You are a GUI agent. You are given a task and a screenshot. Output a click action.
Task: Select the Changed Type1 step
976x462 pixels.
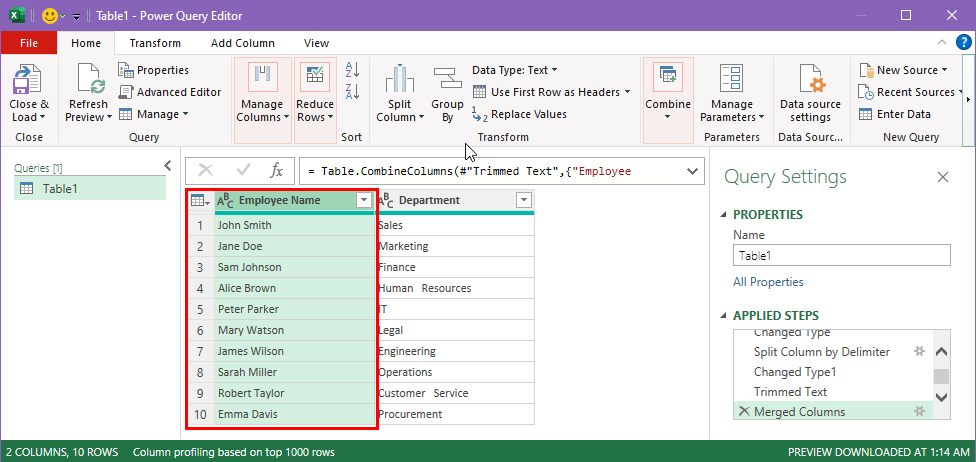click(x=833, y=372)
